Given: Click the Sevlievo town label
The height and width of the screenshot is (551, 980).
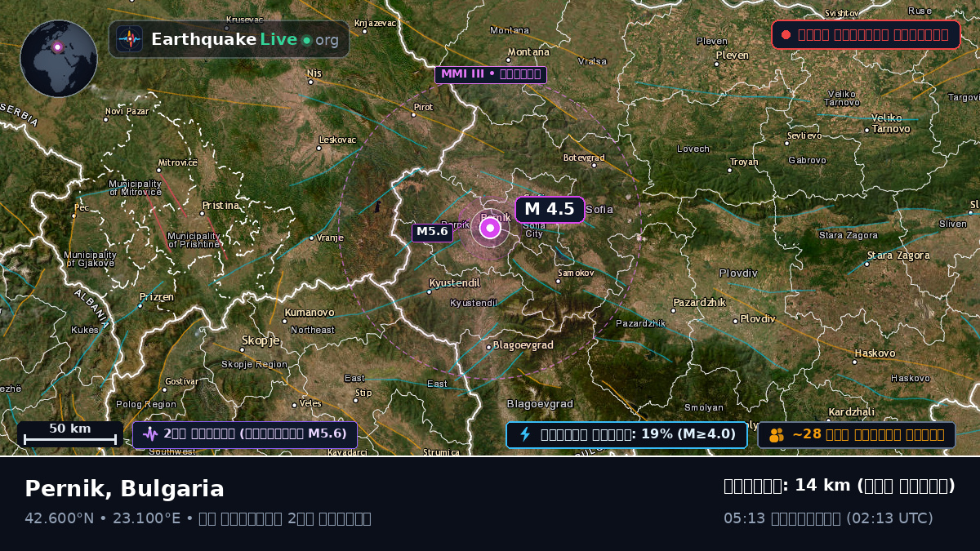Looking at the screenshot, I should click(x=804, y=136).
